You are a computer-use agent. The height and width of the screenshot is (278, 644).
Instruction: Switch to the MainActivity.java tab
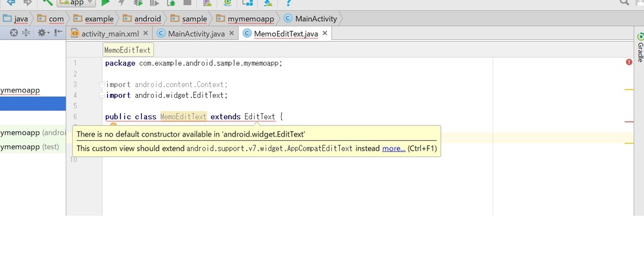tap(194, 33)
